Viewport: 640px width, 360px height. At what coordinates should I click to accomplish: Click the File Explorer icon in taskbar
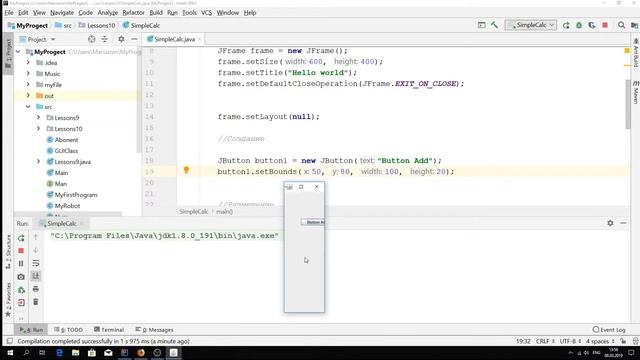tap(76, 353)
